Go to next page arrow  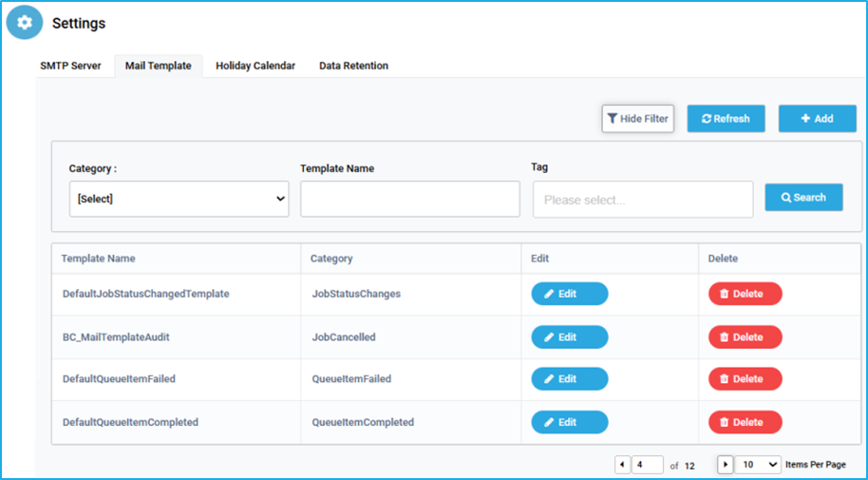[726, 465]
